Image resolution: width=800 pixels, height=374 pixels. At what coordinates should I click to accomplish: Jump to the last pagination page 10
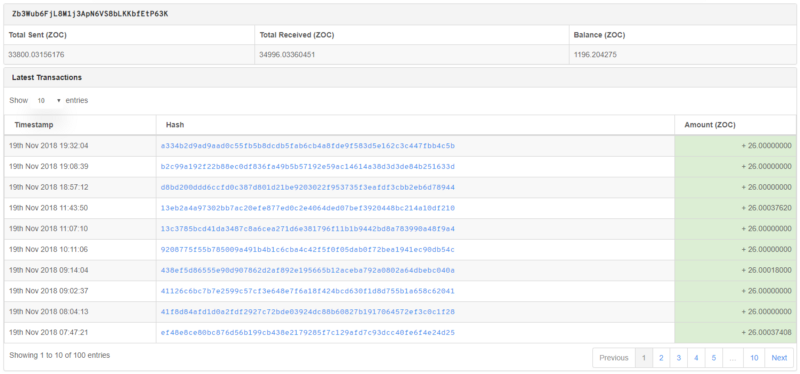click(x=754, y=358)
